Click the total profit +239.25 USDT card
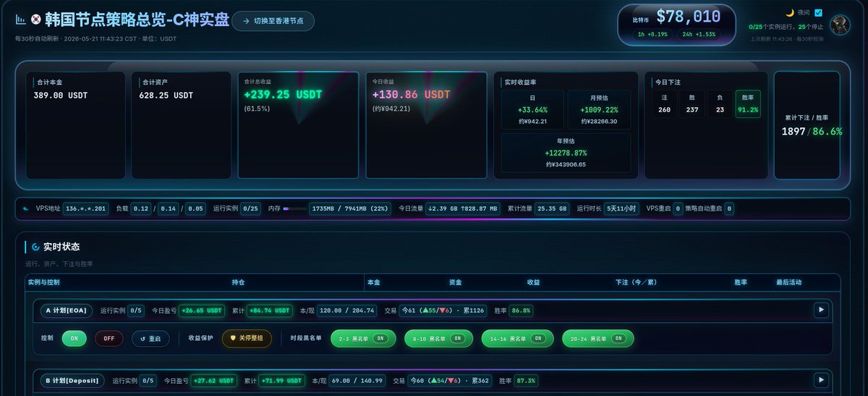 pyautogui.click(x=298, y=125)
